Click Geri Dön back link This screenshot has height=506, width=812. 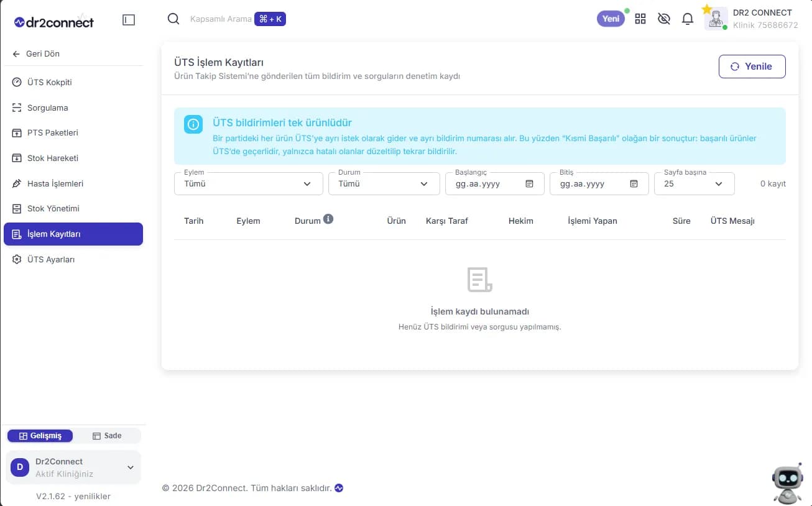[36, 53]
